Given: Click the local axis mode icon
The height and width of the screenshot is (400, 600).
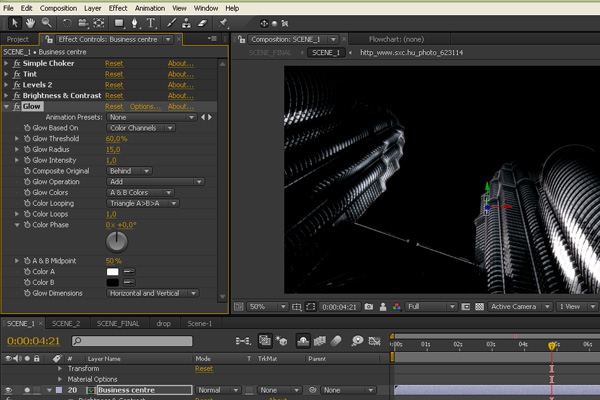Looking at the screenshot, I should [x=264, y=23].
